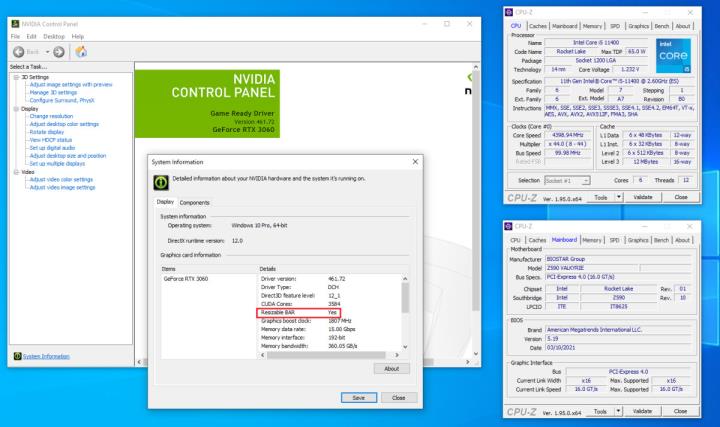The image size is (720, 427).
Task: Open Adjust video image settings
Action: (x=62, y=187)
